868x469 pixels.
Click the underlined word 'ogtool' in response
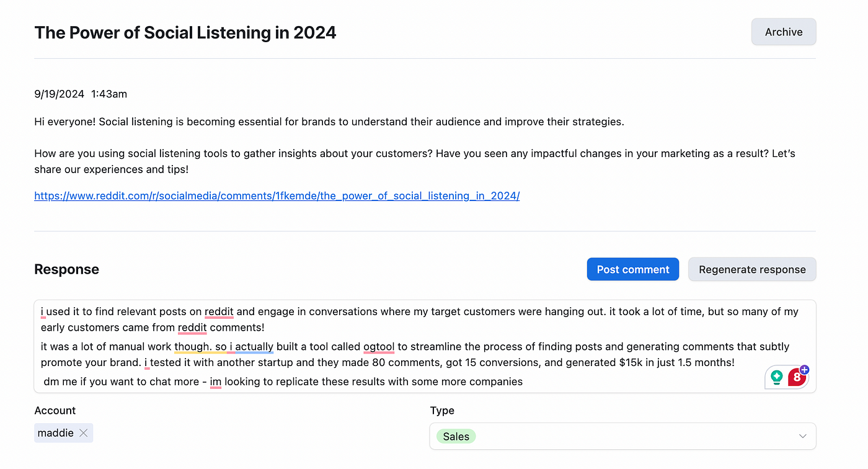(x=379, y=347)
